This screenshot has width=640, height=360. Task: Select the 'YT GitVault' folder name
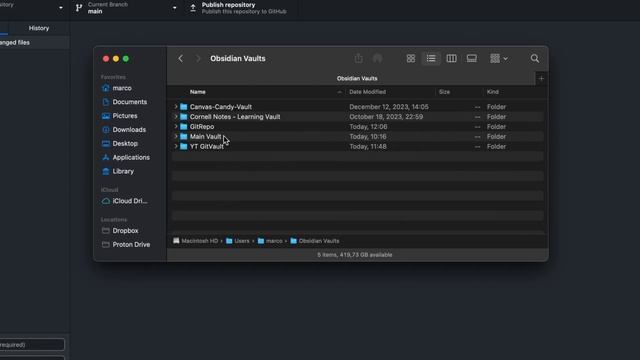(x=207, y=146)
